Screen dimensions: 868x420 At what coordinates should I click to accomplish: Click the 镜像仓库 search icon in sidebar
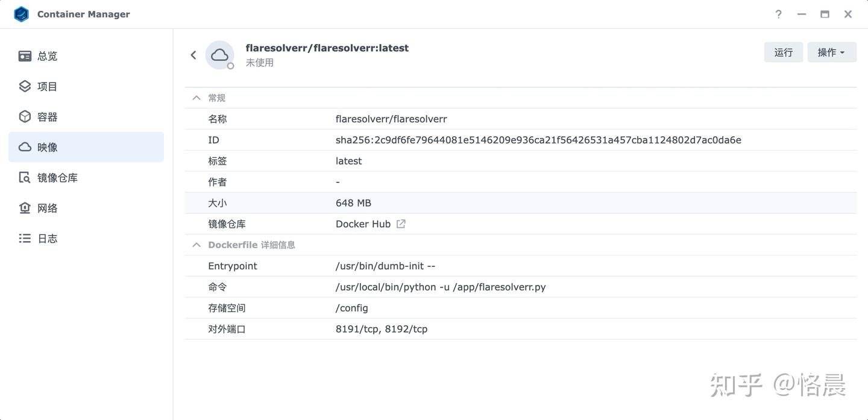coord(25,178)
